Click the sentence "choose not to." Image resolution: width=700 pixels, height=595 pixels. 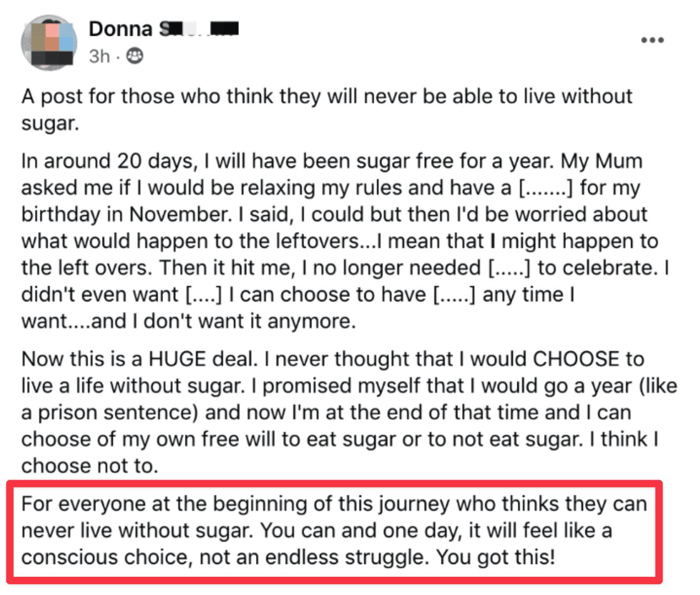click(x=90, y=466)
